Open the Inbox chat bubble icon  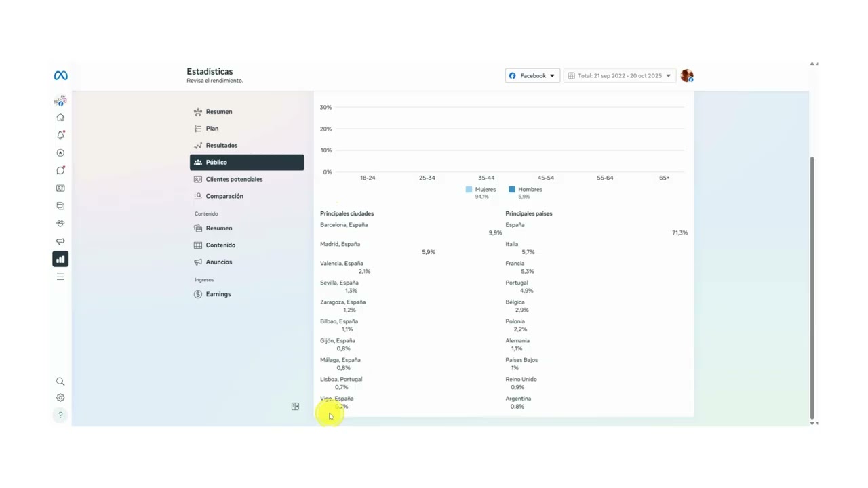point(60,170)
